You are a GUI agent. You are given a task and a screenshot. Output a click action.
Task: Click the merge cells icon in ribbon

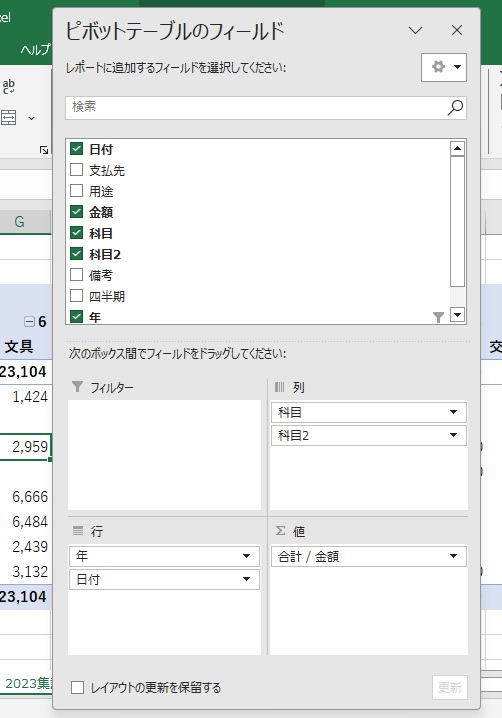9,118
